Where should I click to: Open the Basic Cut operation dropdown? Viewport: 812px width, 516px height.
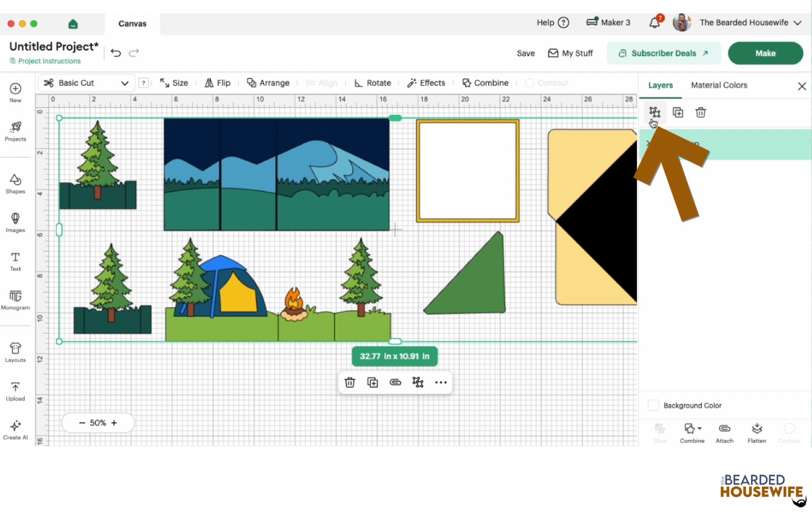click(x=86, y=83)
